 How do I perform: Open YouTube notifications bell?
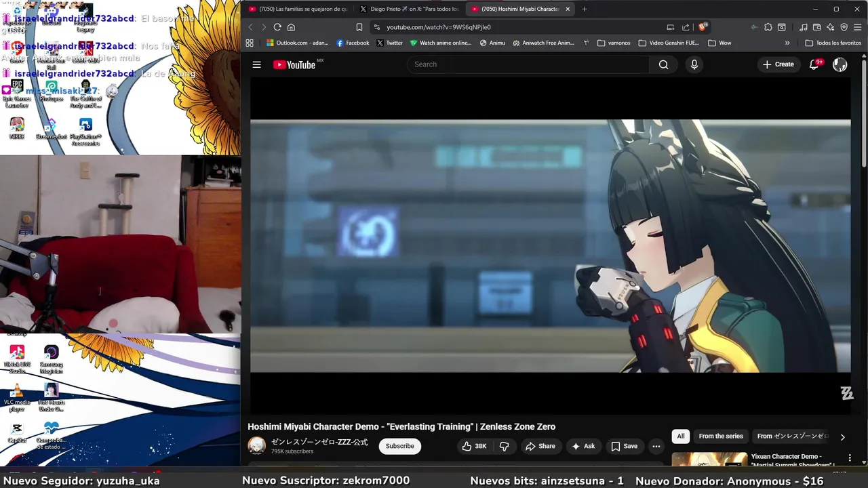click(814, 64)
